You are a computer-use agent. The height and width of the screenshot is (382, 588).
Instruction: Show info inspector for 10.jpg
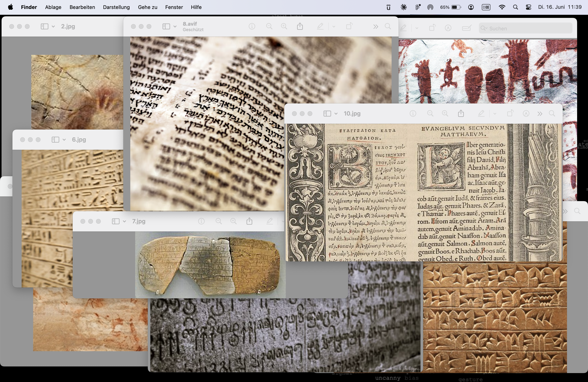(x=413, y=113)
